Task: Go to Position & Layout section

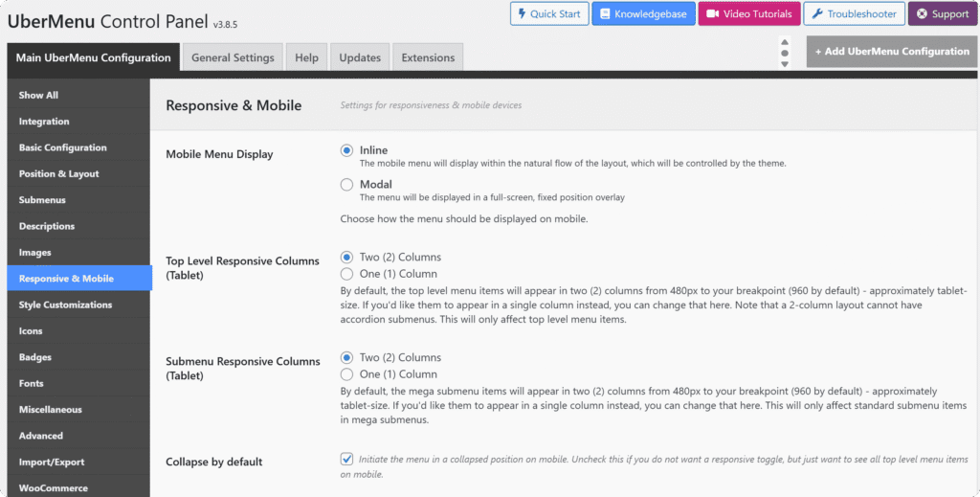Action: 78,173
